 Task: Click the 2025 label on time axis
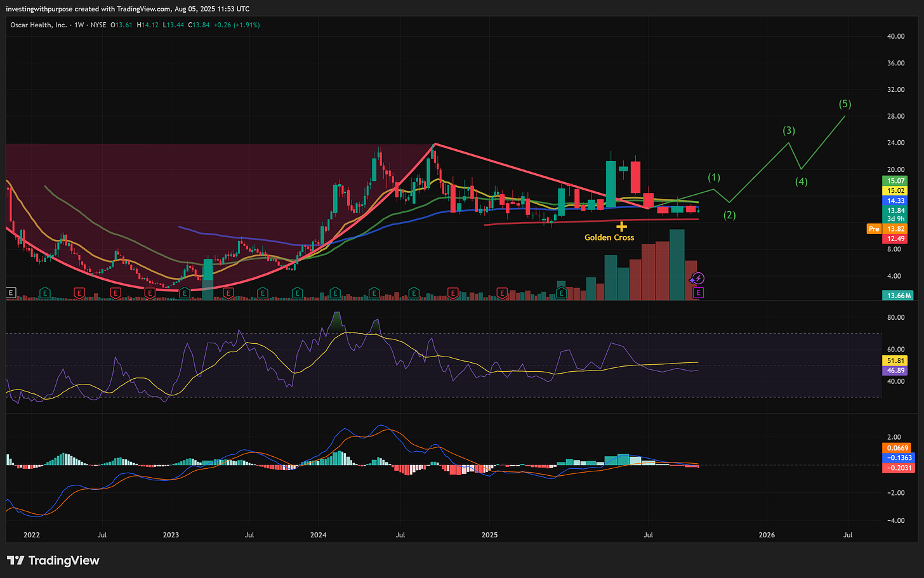click(489, 535)
